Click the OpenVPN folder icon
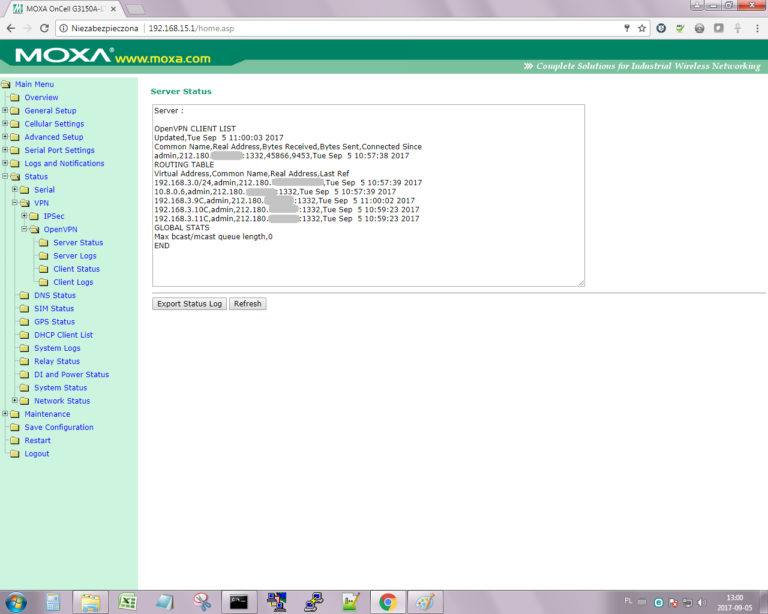 point(34,229)
